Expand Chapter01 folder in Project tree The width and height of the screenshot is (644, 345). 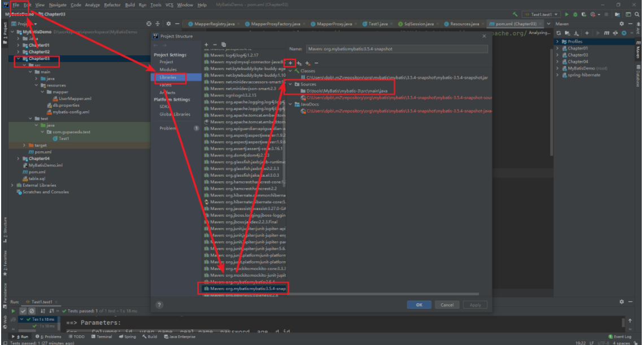tap(18, 45)
